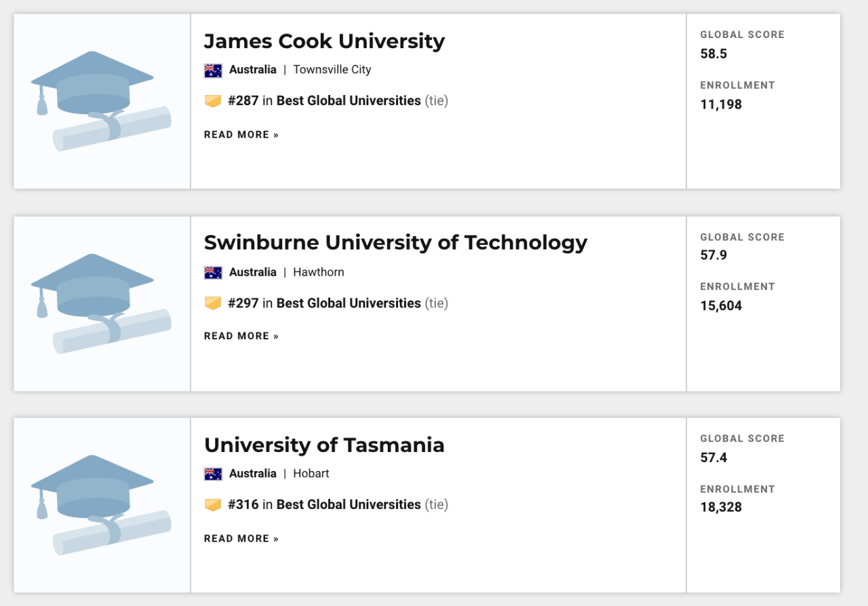
Task: Click Australian flag icon beside Hawthorn
Action: 213,273
